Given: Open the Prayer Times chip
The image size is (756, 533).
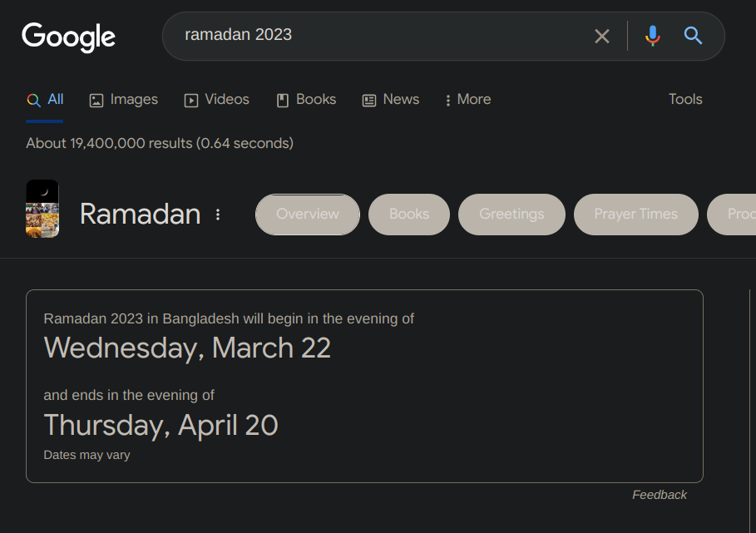Looking at the screenshot, I should tap(635, 215).
